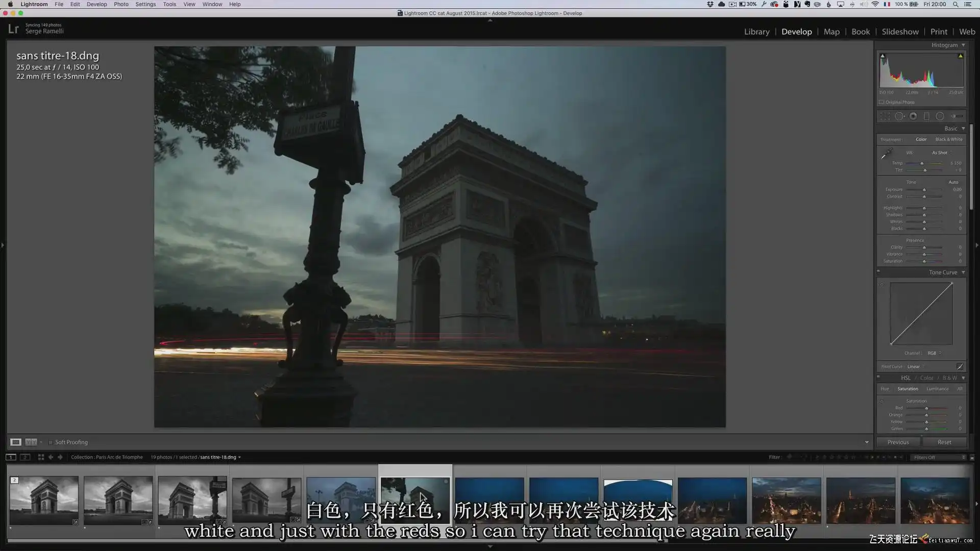Select the Spot Removal tool

899,116
